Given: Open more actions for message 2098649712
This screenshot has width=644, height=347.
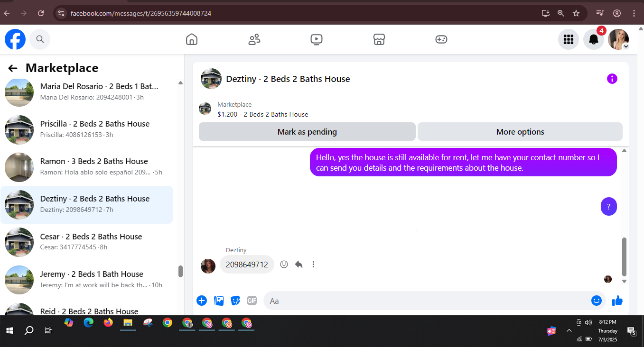Looking at the screenshot, I should pos(313,264).
